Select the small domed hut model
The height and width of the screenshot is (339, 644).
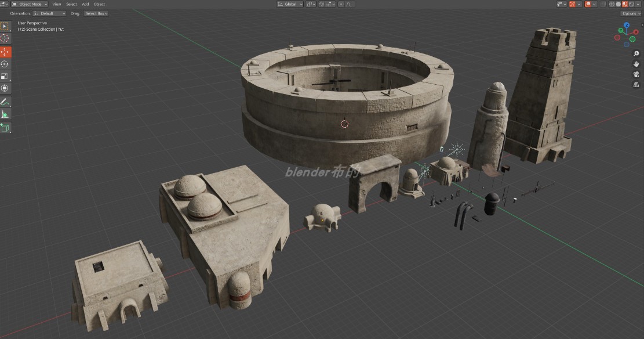point(322,218)
